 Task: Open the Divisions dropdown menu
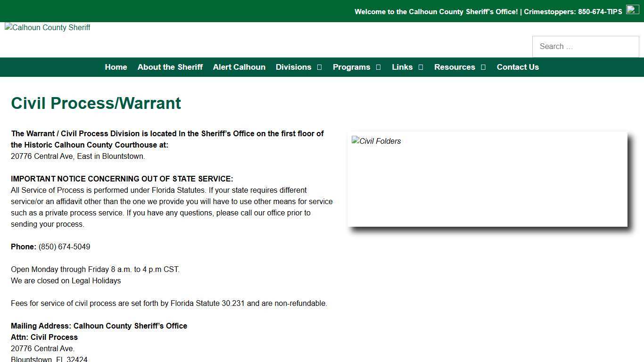click(293, 67)
